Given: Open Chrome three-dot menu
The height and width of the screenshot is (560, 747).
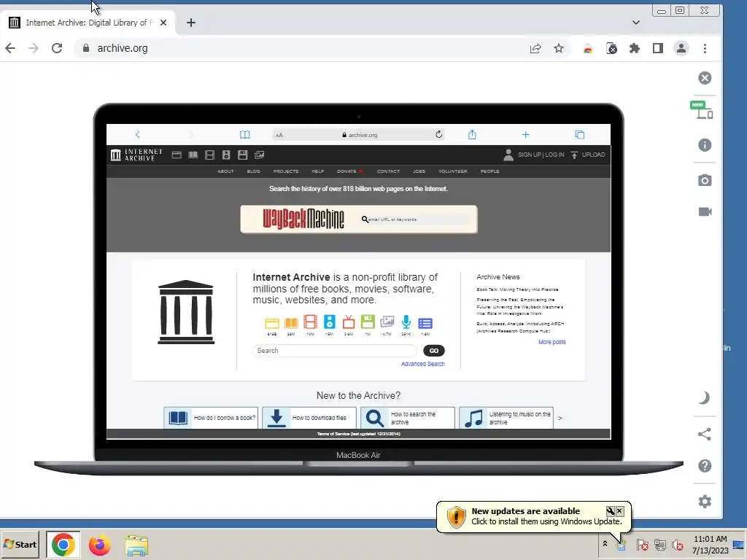Looking at the screenshot, I should tap(705, 48).
